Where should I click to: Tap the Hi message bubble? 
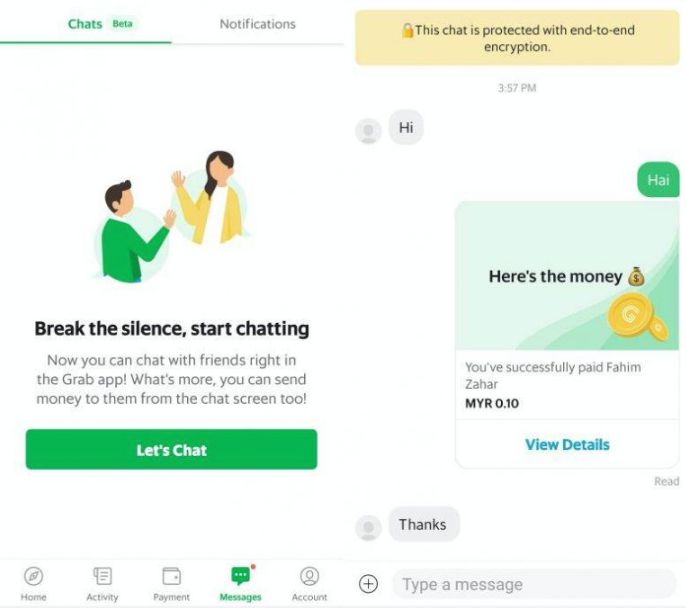[x=406, y=127]
